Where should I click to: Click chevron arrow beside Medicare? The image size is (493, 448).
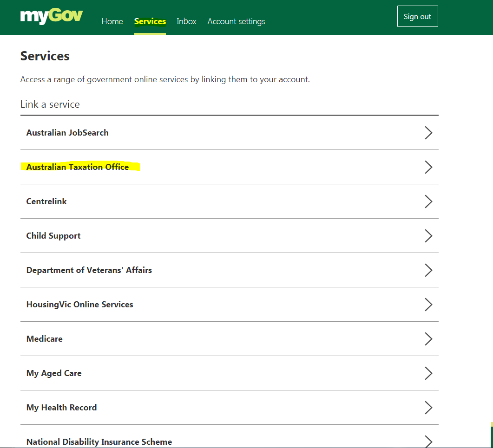click(428, 339)
